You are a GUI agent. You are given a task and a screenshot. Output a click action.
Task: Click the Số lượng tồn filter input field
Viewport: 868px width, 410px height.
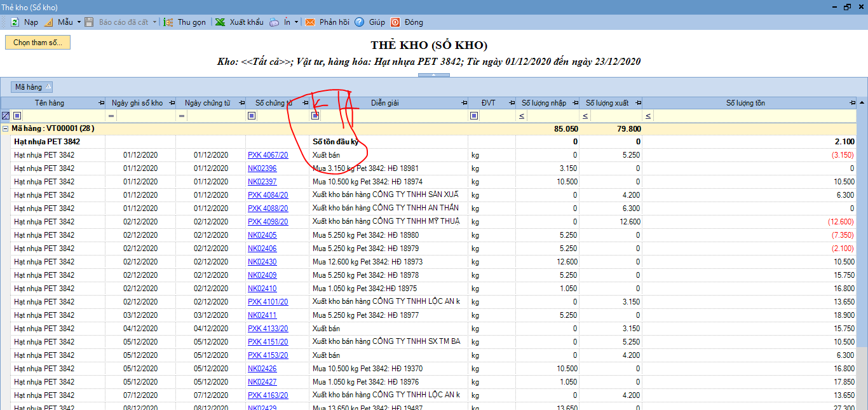click(755, 116)
